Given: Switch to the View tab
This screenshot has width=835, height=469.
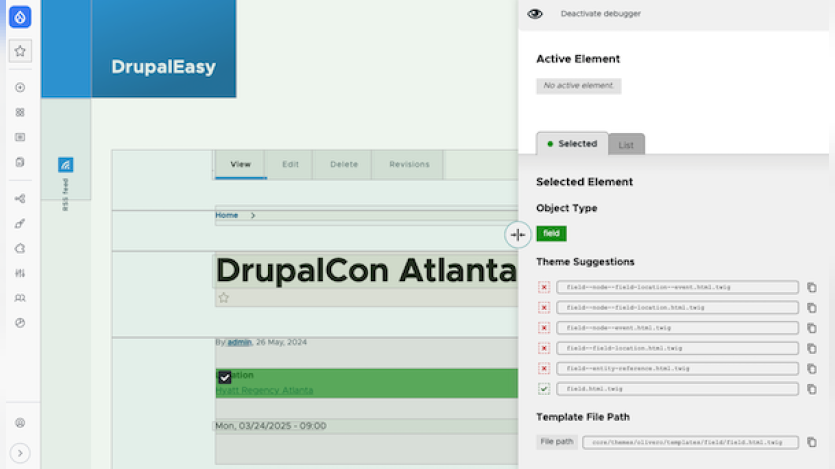Looking at the screenshot, I should tap(241, 164).
